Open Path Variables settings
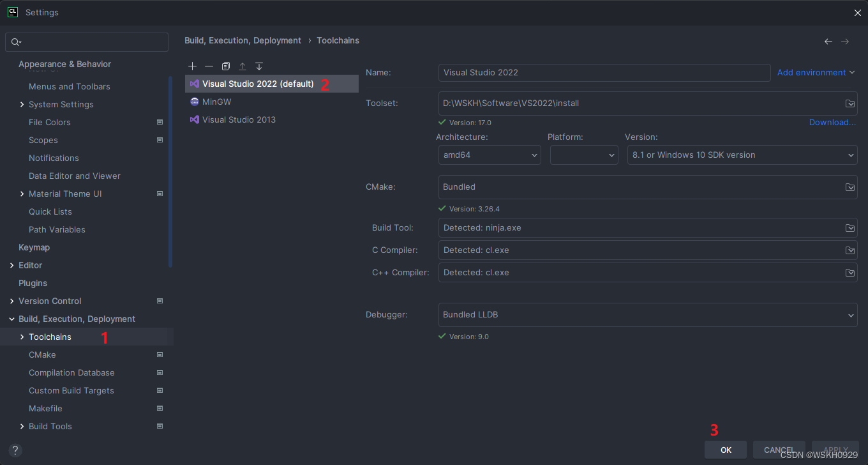Screen dimensions: 868x465 [57, 229]
